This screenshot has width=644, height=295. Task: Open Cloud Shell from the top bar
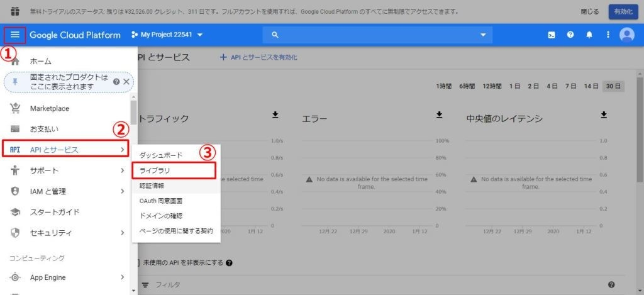click(x=551, y=35)
